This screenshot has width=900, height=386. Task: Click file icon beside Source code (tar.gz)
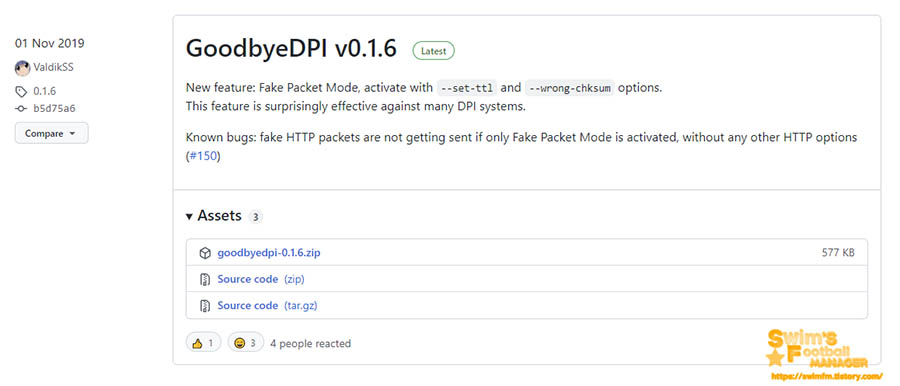tap(205, 306)
